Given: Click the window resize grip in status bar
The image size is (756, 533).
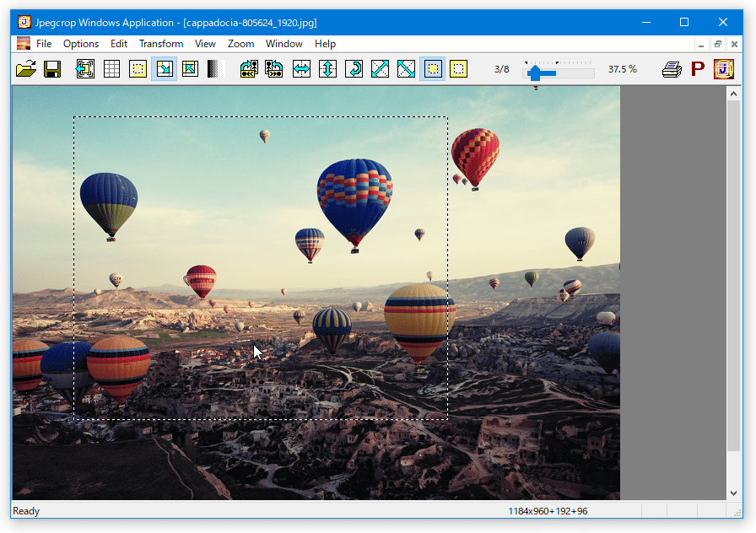Looking at the screenshot, I should [737, 513].
